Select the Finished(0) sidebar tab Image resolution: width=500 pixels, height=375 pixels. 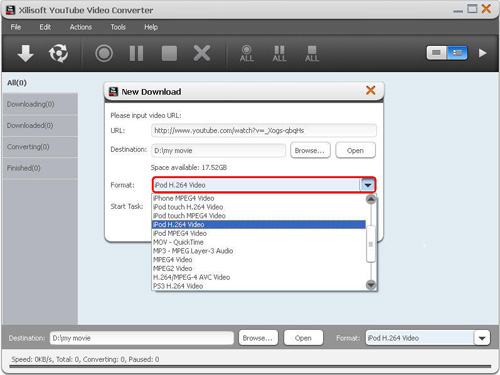(x=40, y=168)
